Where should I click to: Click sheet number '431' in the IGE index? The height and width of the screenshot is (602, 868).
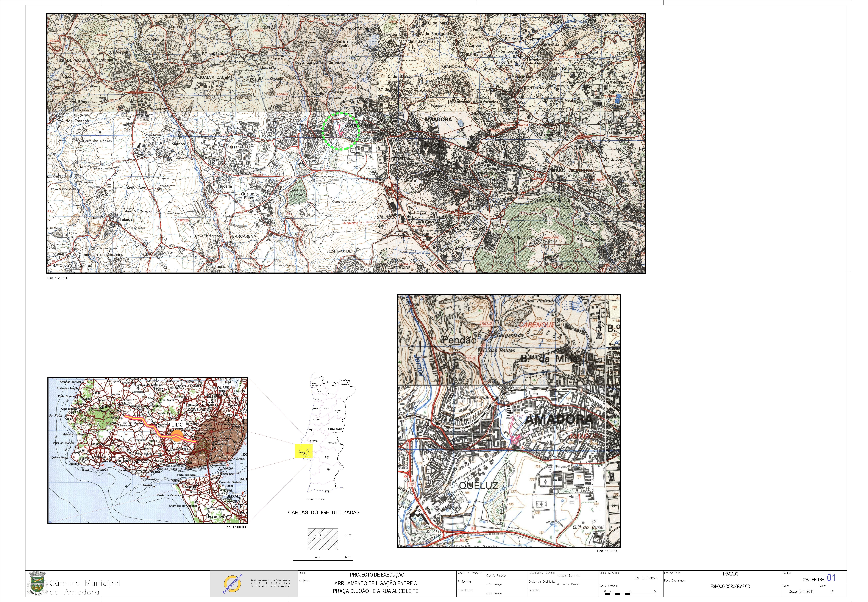pyautogui.click(x=348, y=557)
